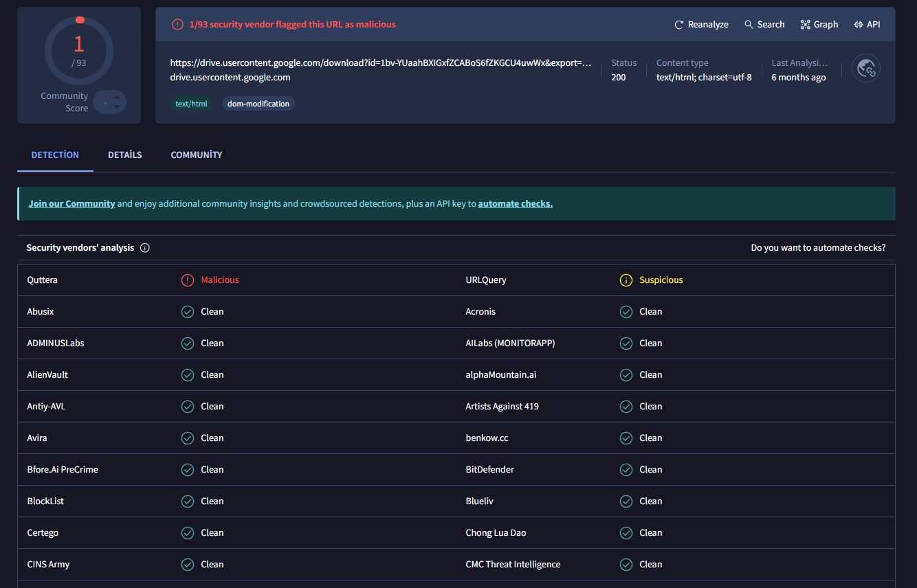Viewport: 917px width, 588px height.
Task: Click the red malicious alert icon in the header banner
Action: (x=177, y=25)
